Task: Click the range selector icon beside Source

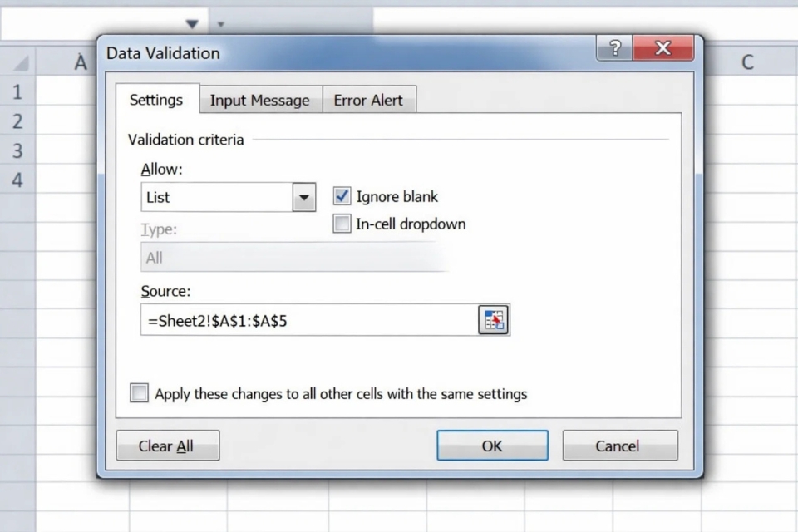Action: point(494,320)
